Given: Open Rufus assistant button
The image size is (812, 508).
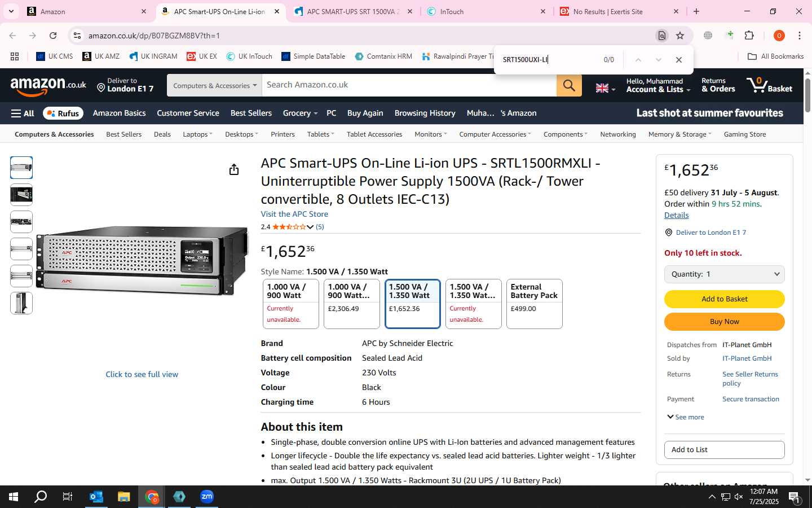Looking at the screenshot, I should [63, 113].
